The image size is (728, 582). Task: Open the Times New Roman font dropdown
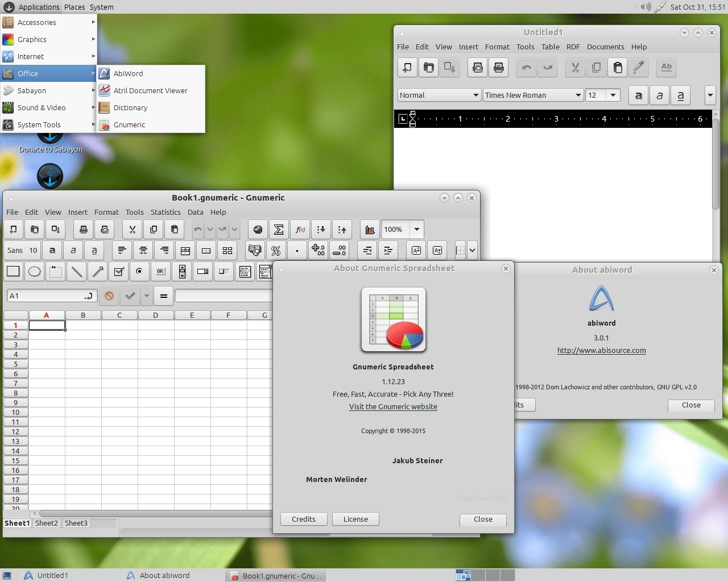point(533,95)
